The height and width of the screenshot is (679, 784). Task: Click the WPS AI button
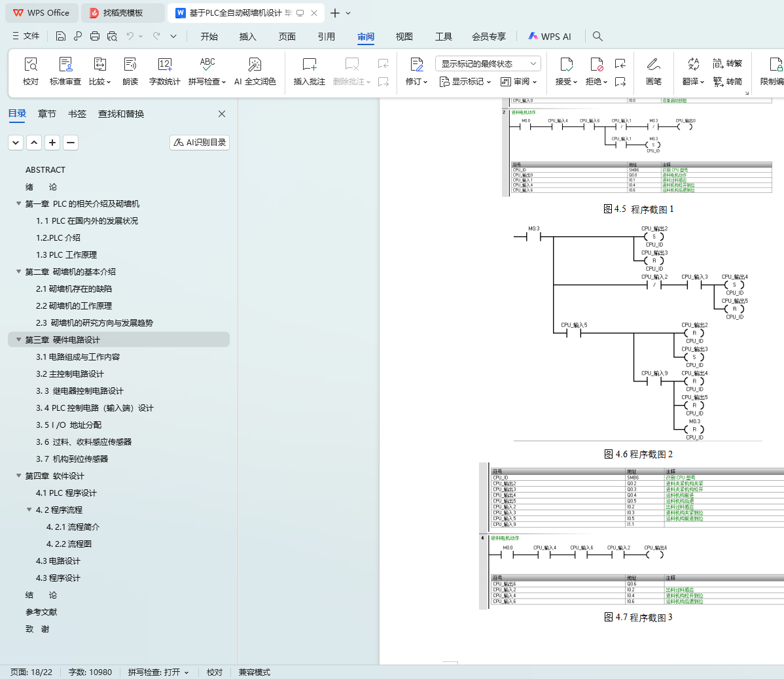(x=550, y=37)
